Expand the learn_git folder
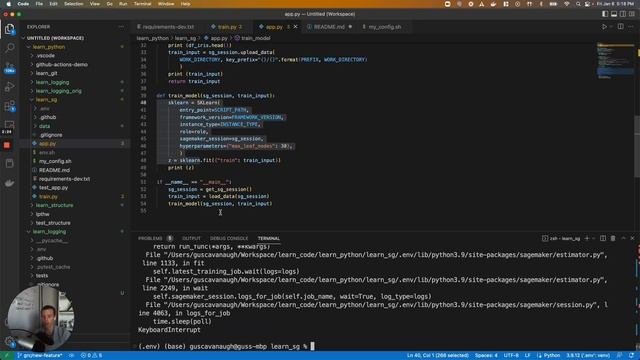Image resolution: width=640 pixels, height=360 pixels. 46,73
